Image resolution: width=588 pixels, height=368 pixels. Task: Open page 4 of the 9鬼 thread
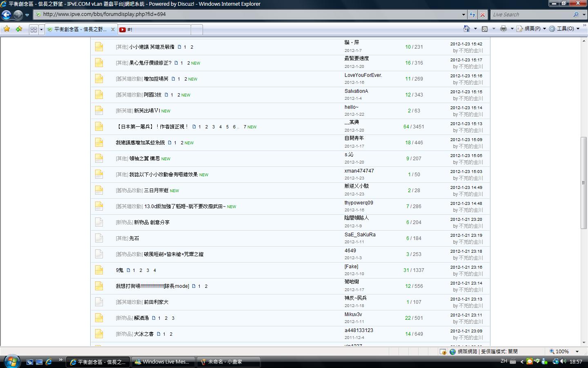155,270
